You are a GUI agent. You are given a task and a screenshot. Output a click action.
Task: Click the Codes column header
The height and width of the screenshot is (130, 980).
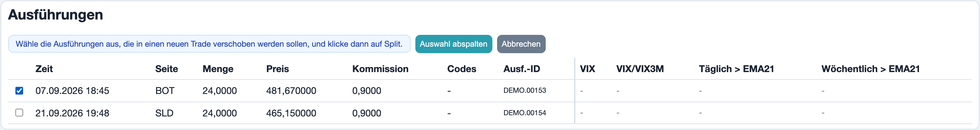(462, 69)
